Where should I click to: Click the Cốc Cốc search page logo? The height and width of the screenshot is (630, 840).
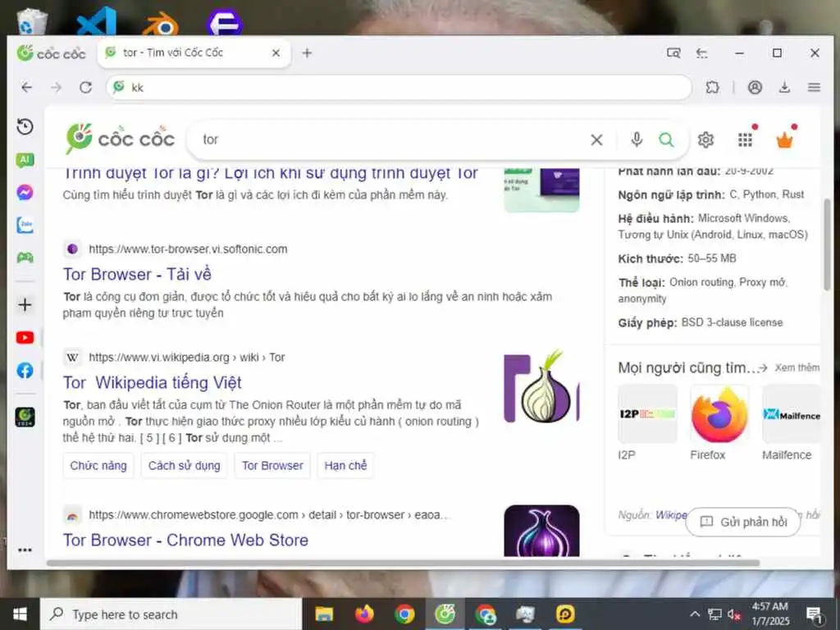tap(120, 138)
